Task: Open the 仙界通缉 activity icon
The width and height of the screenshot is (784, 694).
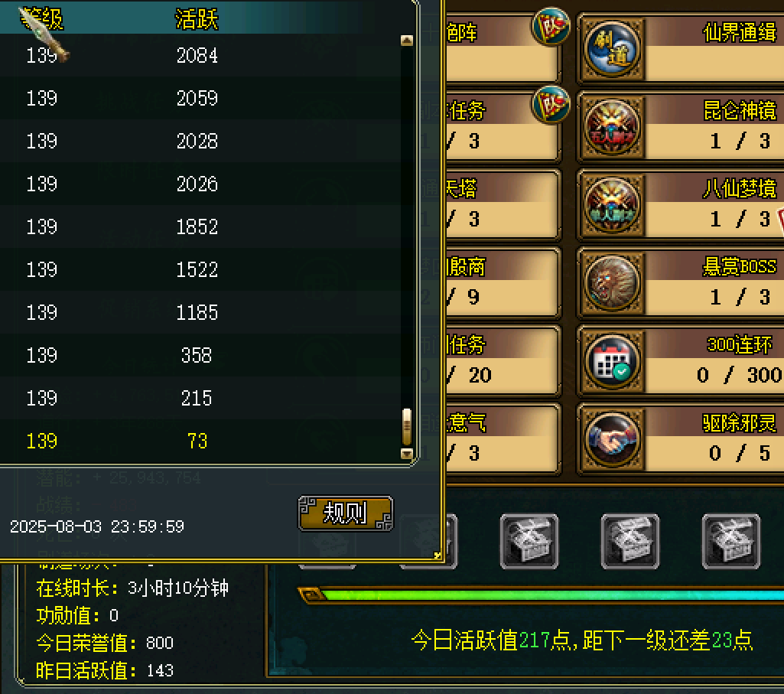Action: [612, 50]
